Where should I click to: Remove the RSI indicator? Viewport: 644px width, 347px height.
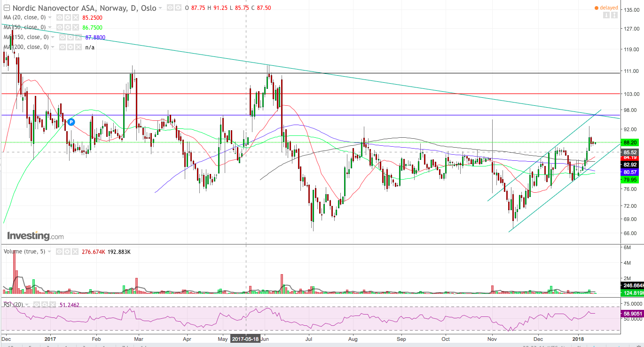click(x=53, y=305)
